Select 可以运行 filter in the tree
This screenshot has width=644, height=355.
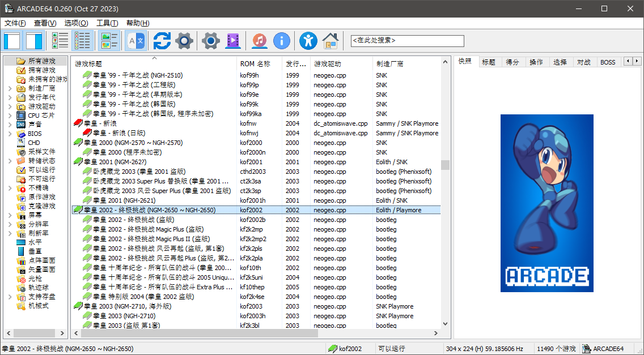pos(41,169)
